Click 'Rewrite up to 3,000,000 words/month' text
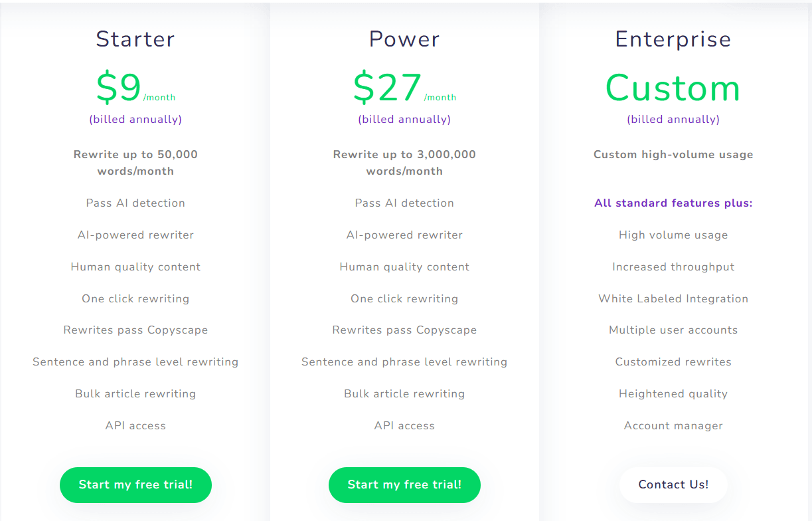The image size is (812, 521). 404,162
